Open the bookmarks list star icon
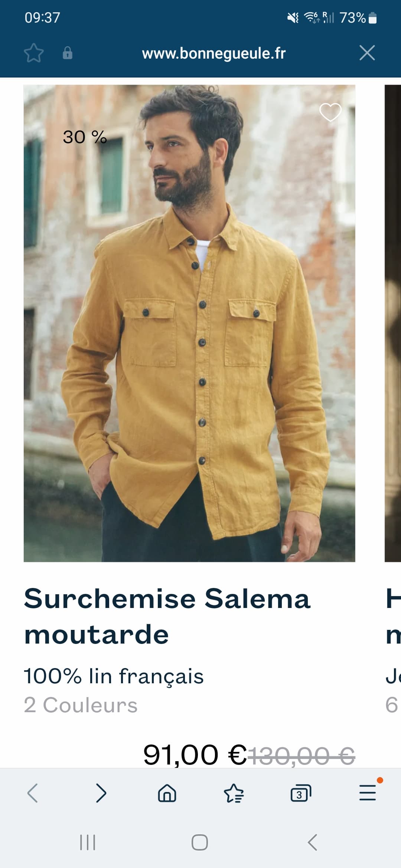 (x=234, y=793)
